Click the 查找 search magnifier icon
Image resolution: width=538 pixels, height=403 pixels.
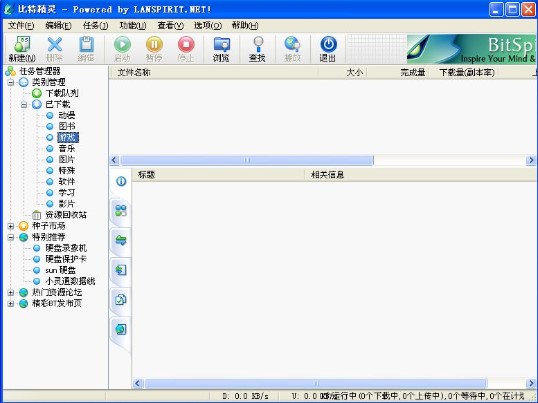click(258, 45)
